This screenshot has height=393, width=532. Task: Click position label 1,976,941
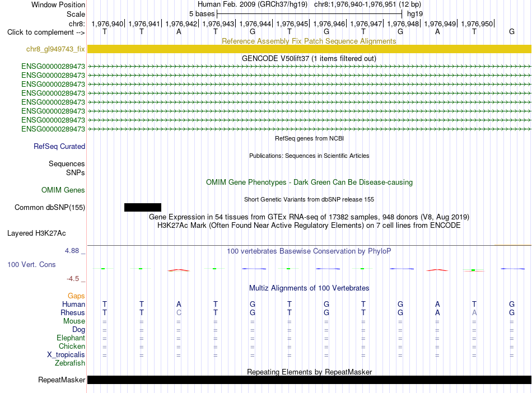[144, 24]
